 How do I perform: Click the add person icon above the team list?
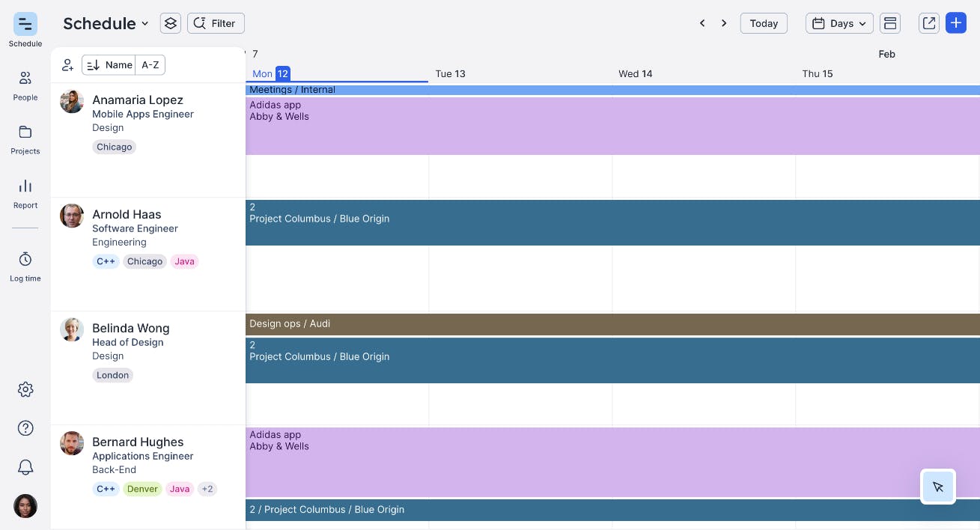pyautogui.click(x=67, y=65)
